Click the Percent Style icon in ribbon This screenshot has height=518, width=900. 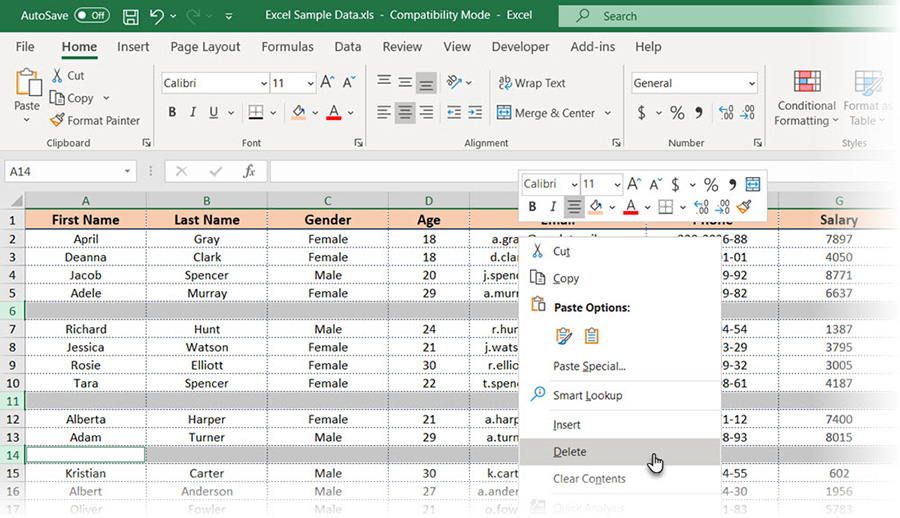pyautogui.click(x=677, y=113)
